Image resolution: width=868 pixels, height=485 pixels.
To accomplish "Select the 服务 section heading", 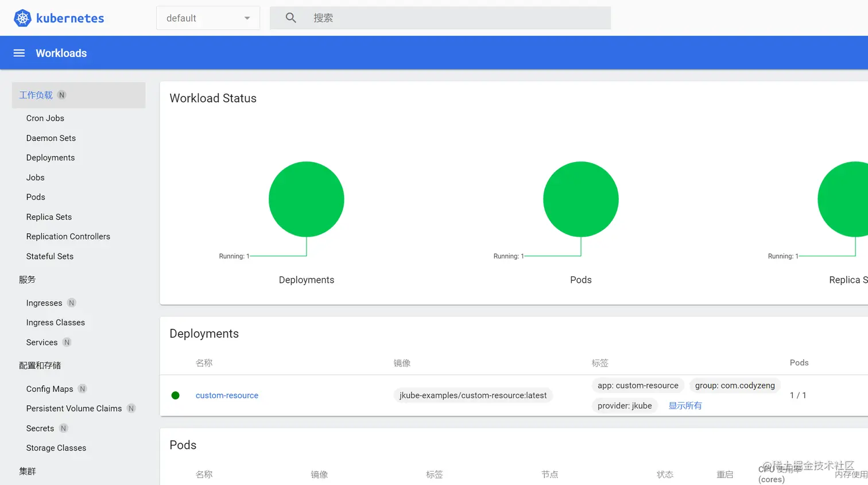I will (x=27, y=280).
